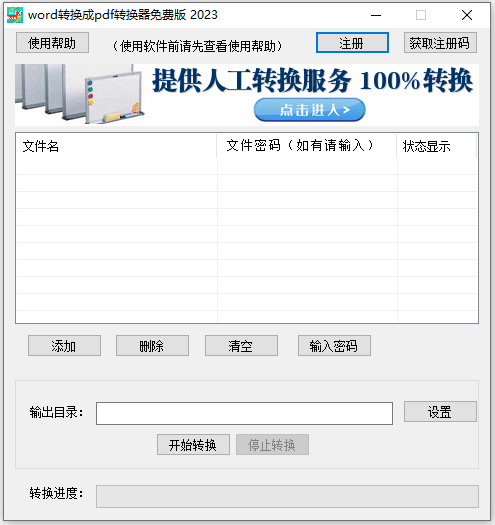Viewport: 495px width, 525px height.
Task: Click the 文件密码（如有请输入）column header
Action: (x=307, y=146)
